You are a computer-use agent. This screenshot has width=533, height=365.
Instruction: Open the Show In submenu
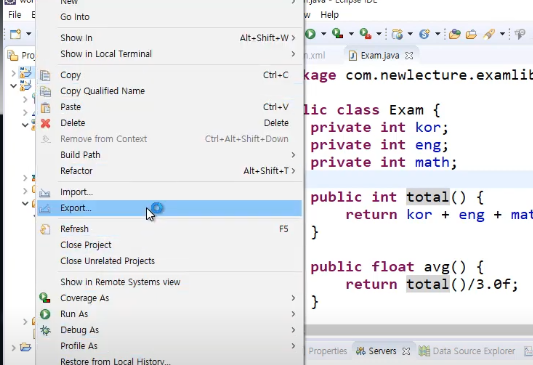[x=169, y=38]
